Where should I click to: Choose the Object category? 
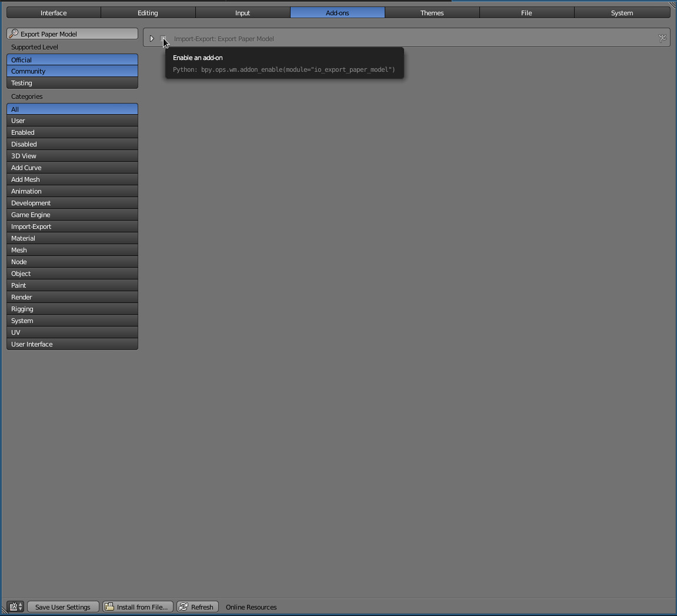pos(72,274)
